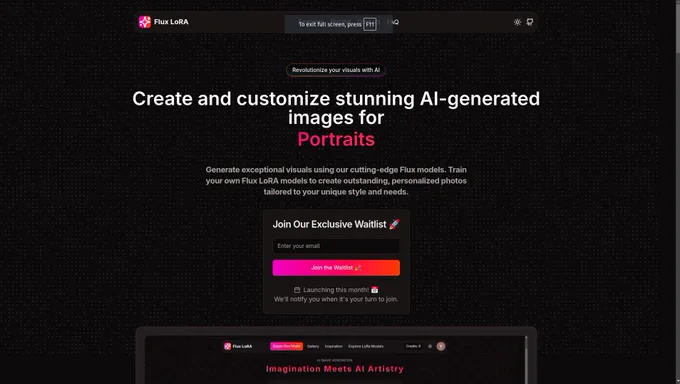Click the 'We'll notify you' message text
Screen dimensions: 680x384
(x=336, y=299)
